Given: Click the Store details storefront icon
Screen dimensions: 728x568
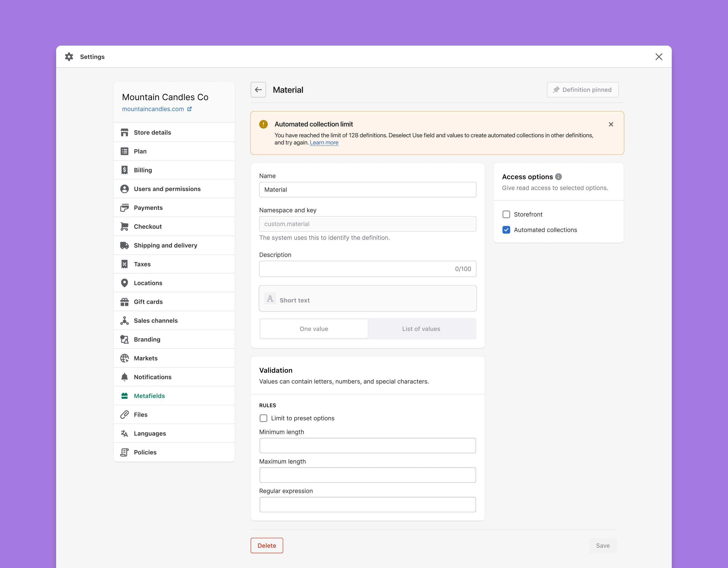Looking at the screenshot, I should coord(124,132).
